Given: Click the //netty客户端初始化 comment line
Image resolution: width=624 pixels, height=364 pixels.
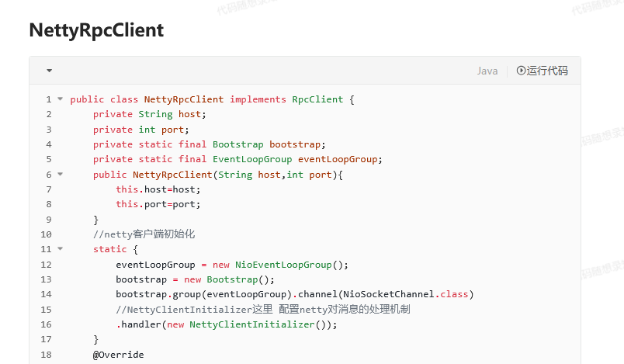Looking at the screenshot, I should pos(144,234).
